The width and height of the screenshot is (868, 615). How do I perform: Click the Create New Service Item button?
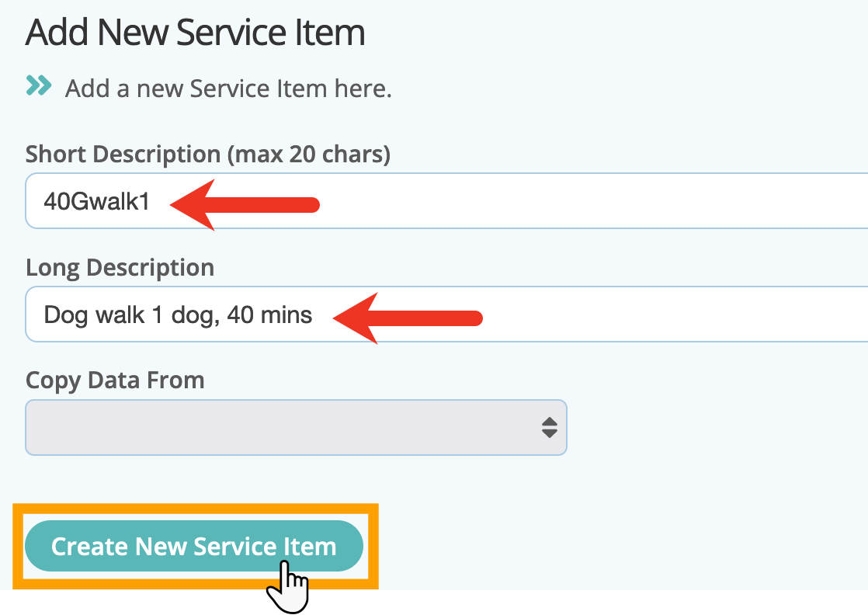click(x=194, y=546)
